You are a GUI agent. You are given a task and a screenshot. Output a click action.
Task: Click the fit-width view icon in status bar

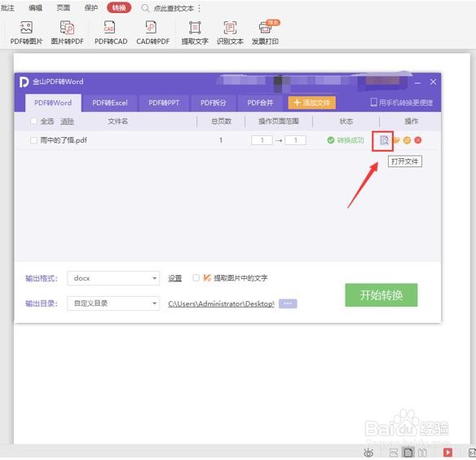point(394,453)
